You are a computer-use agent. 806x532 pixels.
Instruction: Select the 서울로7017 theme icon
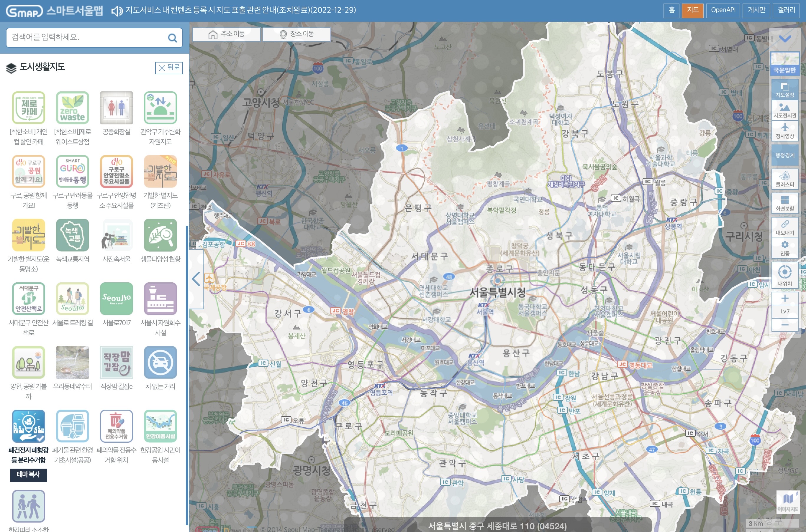tap(116, 299)
